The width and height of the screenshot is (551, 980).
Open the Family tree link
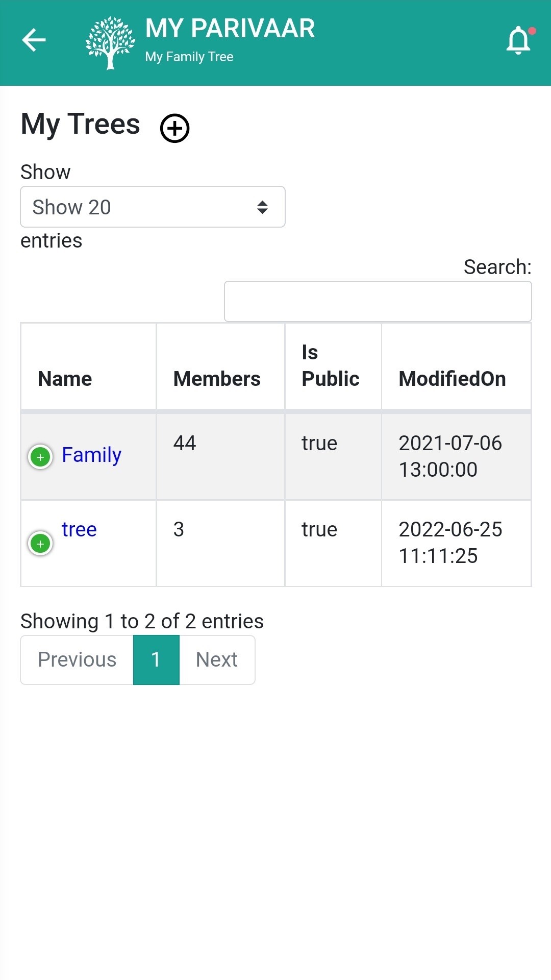92,455
